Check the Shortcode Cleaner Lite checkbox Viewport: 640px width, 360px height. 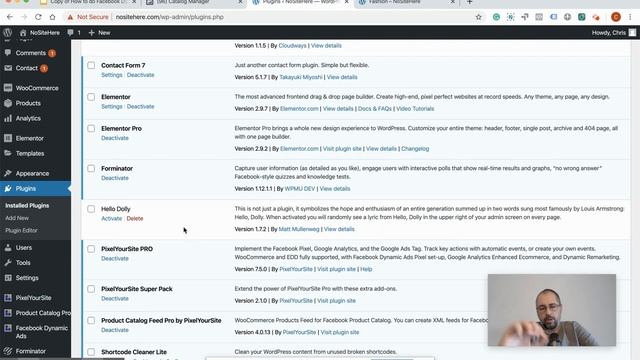91,352
